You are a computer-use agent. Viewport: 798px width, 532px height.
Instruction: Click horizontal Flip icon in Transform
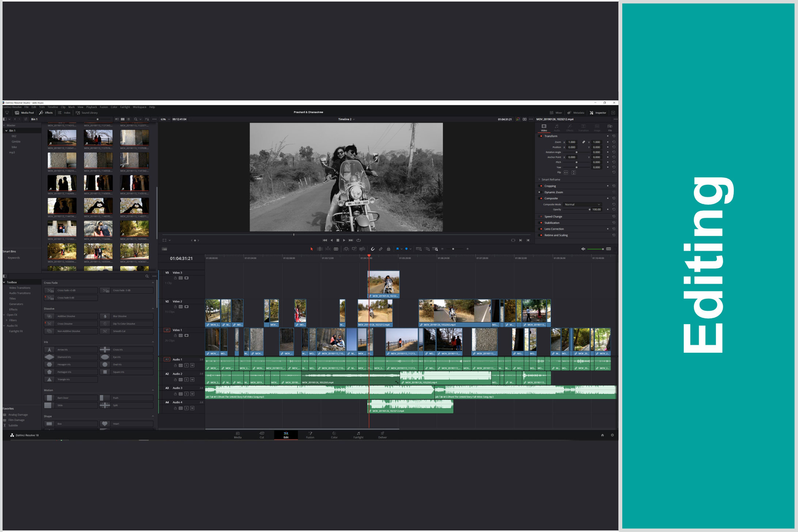(x=566, y=172)
